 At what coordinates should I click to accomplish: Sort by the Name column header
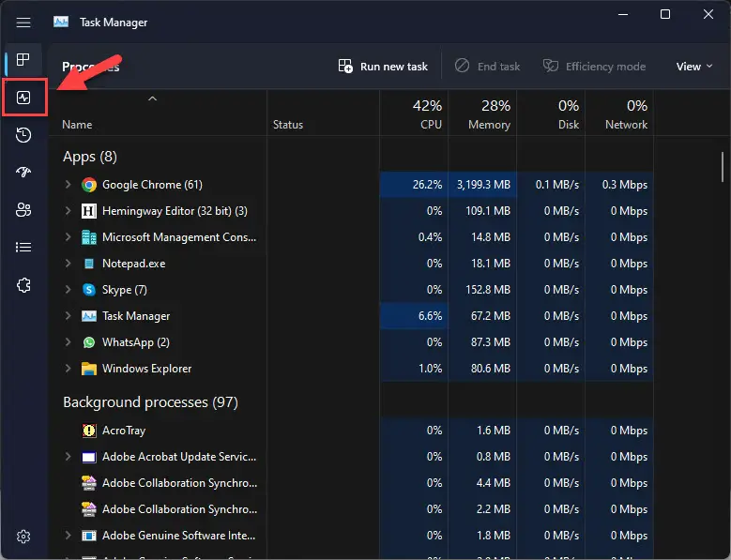pos(158,114)
